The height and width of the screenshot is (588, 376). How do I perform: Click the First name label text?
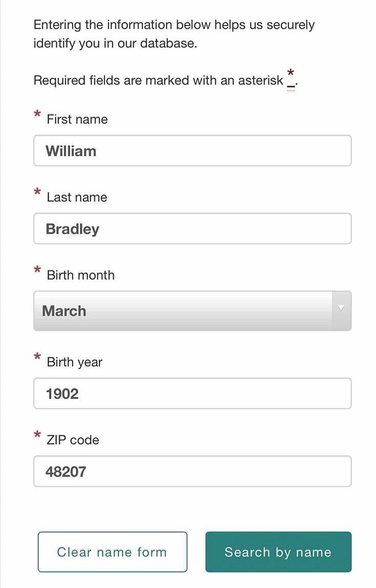coord(77,119)
